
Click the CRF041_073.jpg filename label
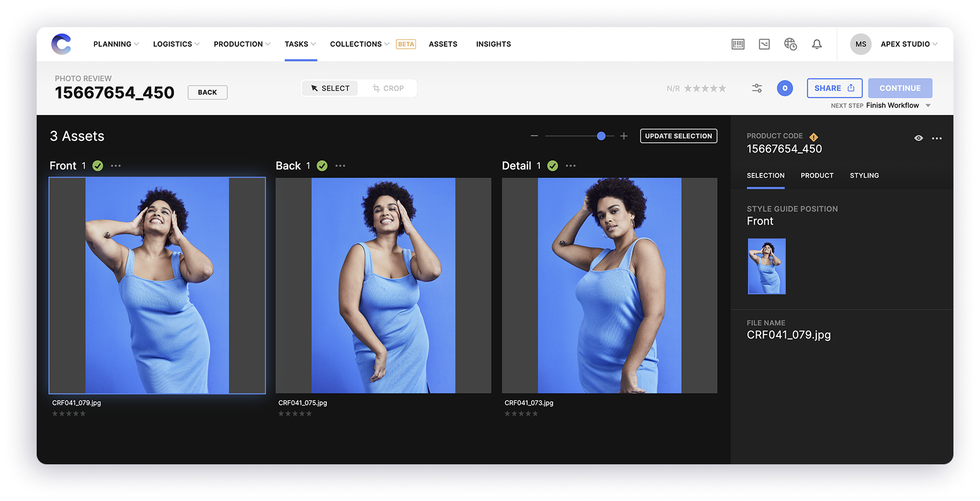[529, 403]
